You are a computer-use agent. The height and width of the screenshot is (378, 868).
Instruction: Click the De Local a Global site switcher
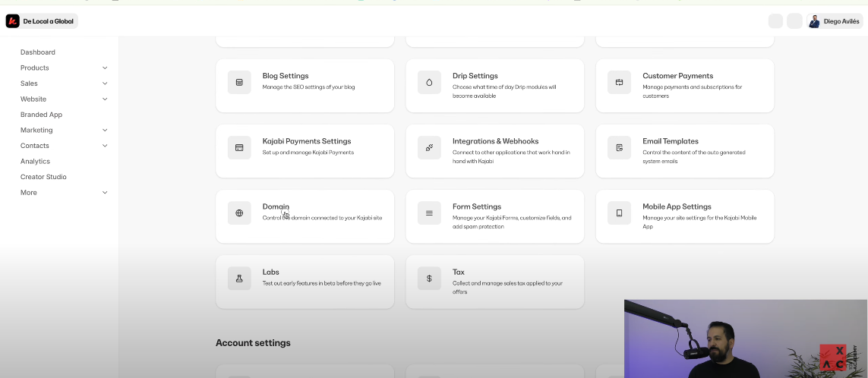tap(42, 21)
